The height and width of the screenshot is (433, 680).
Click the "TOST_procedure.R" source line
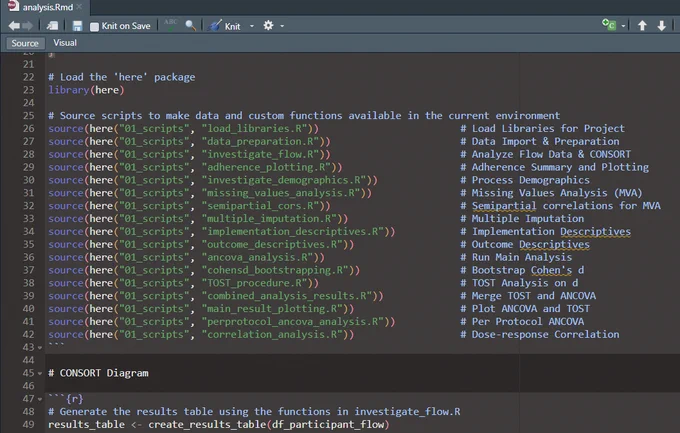coord(183,283)
